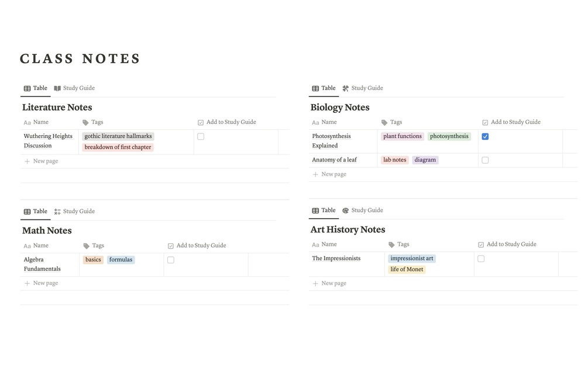Switch to Table tab above Math Notes

pos(36,212)
